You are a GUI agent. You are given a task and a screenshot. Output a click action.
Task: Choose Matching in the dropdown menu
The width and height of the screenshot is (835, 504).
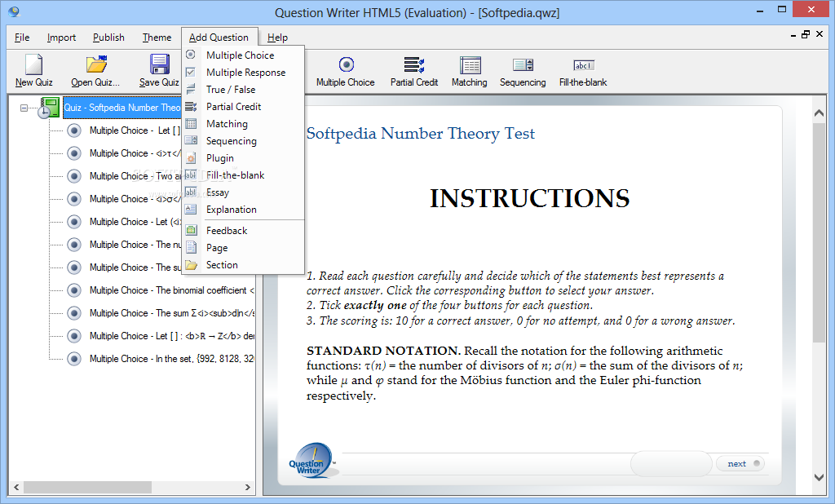[x=243, y=124]
